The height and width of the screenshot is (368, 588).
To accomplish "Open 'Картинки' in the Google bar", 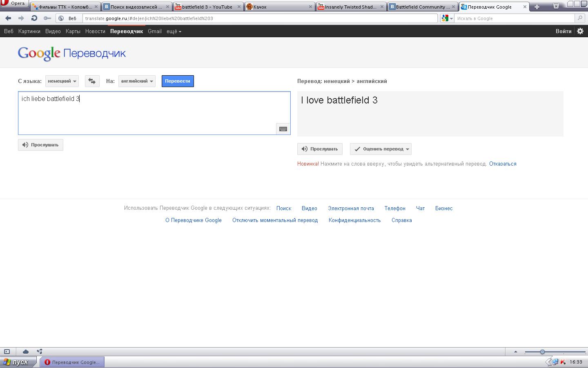I will (29, 31).
